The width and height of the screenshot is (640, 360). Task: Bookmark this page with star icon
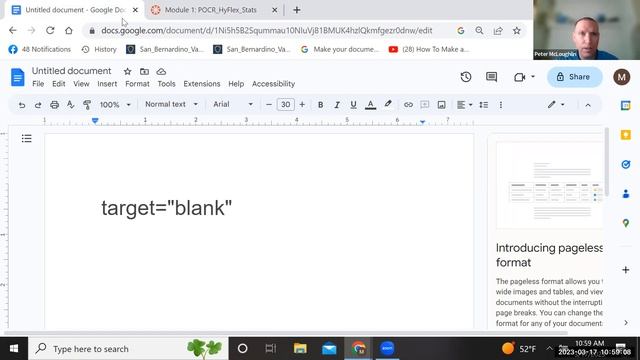tap(517, 31)
